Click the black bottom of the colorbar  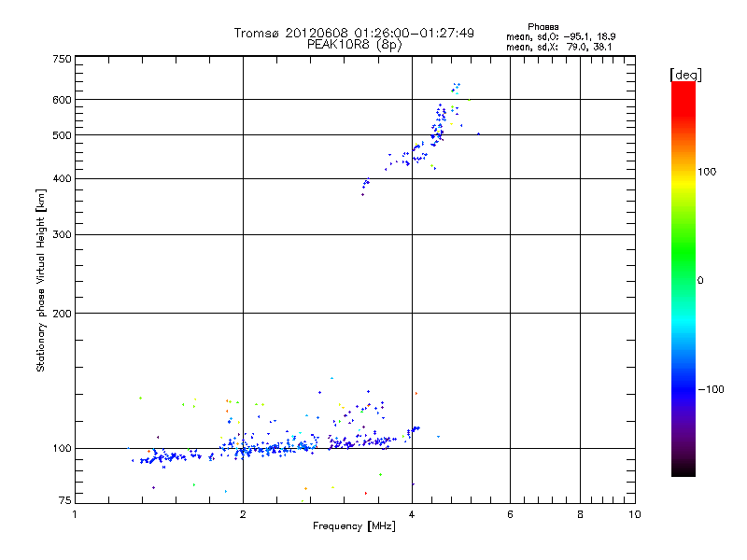click(x=684, y=471)
